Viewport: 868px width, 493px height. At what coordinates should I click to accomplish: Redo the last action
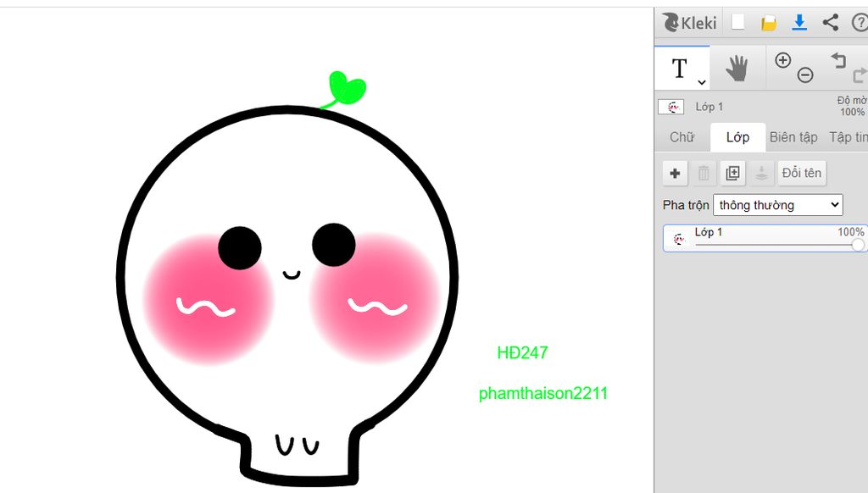point(860,75)
